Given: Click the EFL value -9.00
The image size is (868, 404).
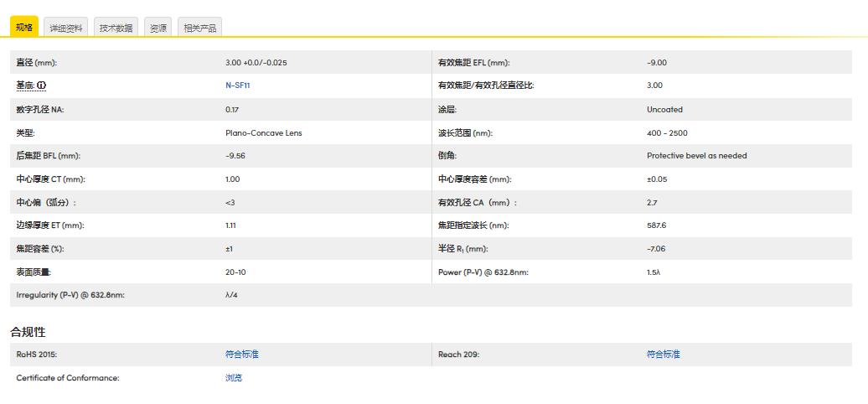Looking at the screenshot, I should (x=657, y=63).
